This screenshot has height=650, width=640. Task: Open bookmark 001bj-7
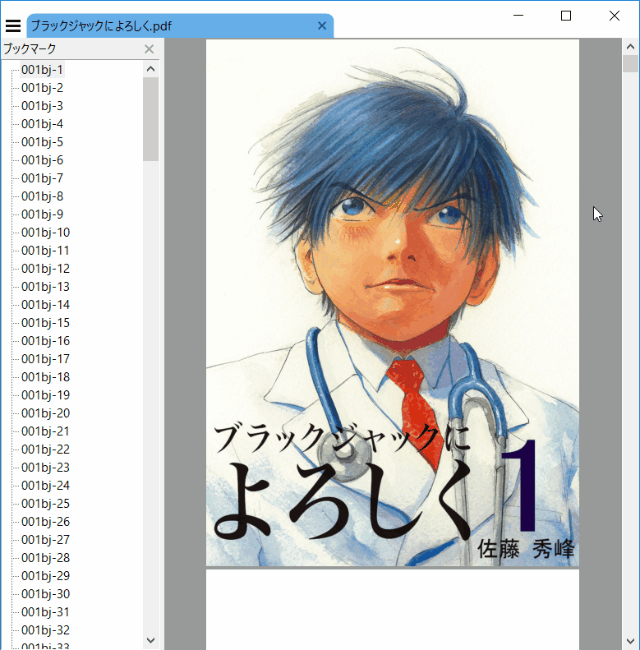[42, 178]
